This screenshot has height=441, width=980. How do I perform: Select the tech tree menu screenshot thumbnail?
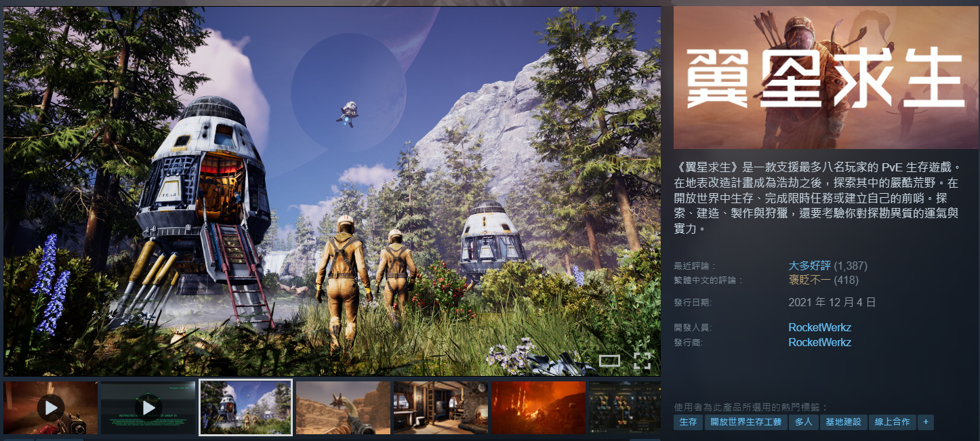pyautogui.click(x=624, y=407)
